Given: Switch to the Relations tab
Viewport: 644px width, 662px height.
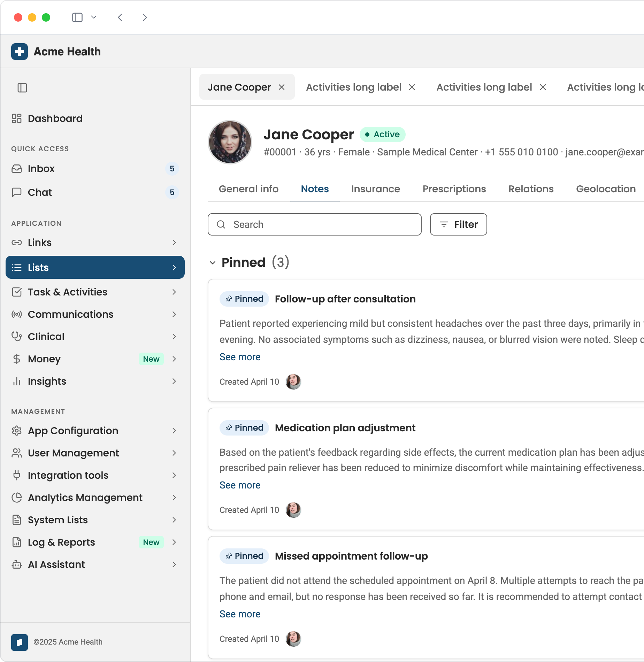Looking at the screenshot, I should pyautogui.click(x=531, y=189).
